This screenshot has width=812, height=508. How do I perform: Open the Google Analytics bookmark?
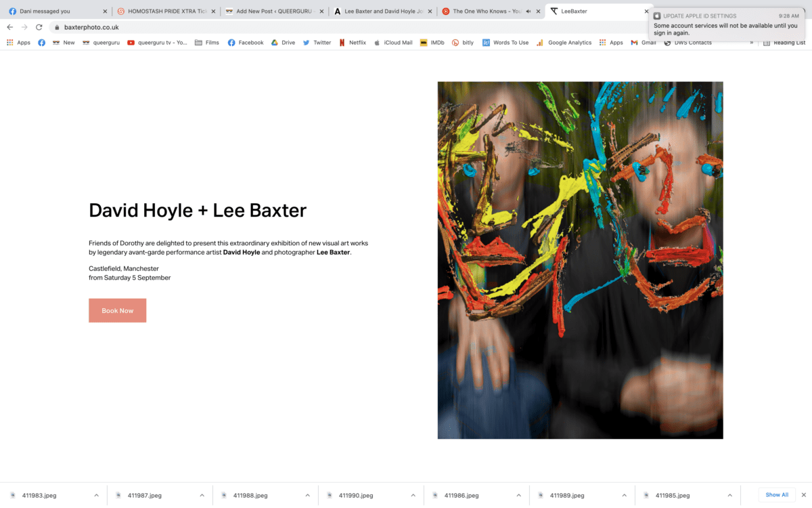tap(564, 43)
